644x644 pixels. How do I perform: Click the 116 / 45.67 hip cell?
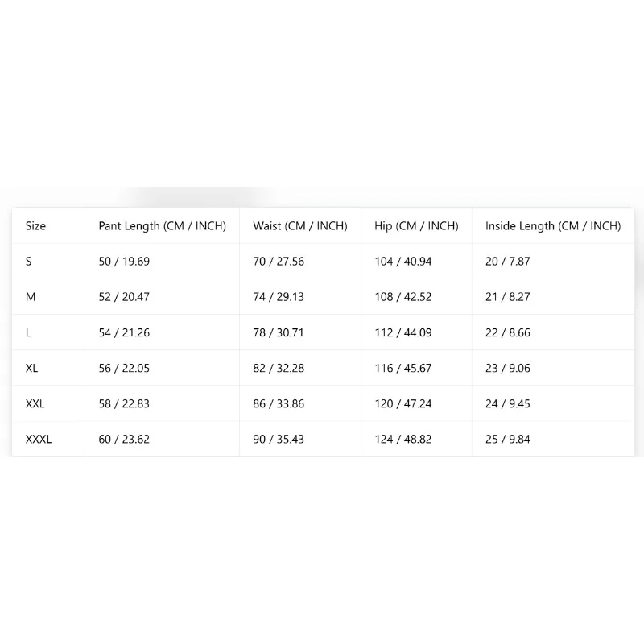(403, 368)
